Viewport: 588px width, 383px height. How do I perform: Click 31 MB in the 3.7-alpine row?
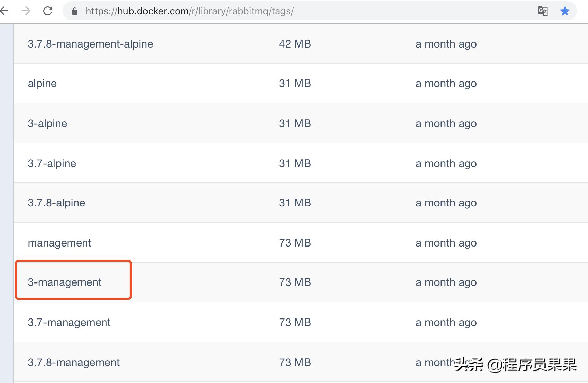[x=295, y=163]
